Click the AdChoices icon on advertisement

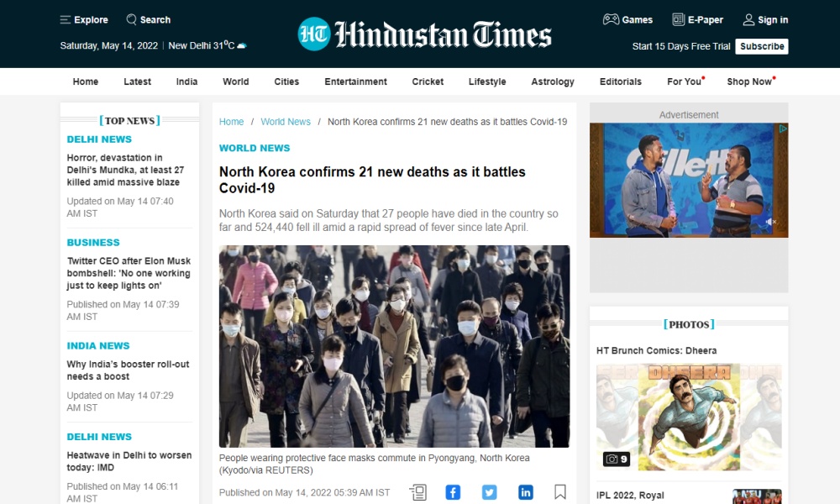(x=782, y=129)
